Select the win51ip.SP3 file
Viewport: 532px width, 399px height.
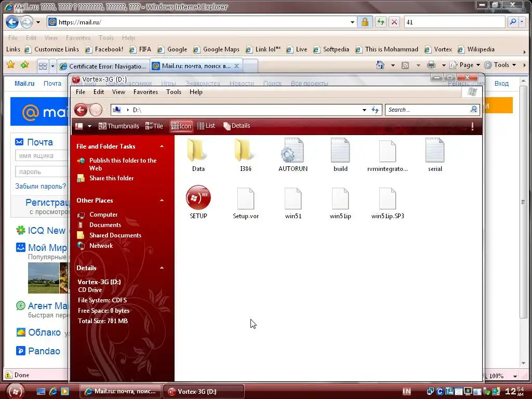point(388,202)
